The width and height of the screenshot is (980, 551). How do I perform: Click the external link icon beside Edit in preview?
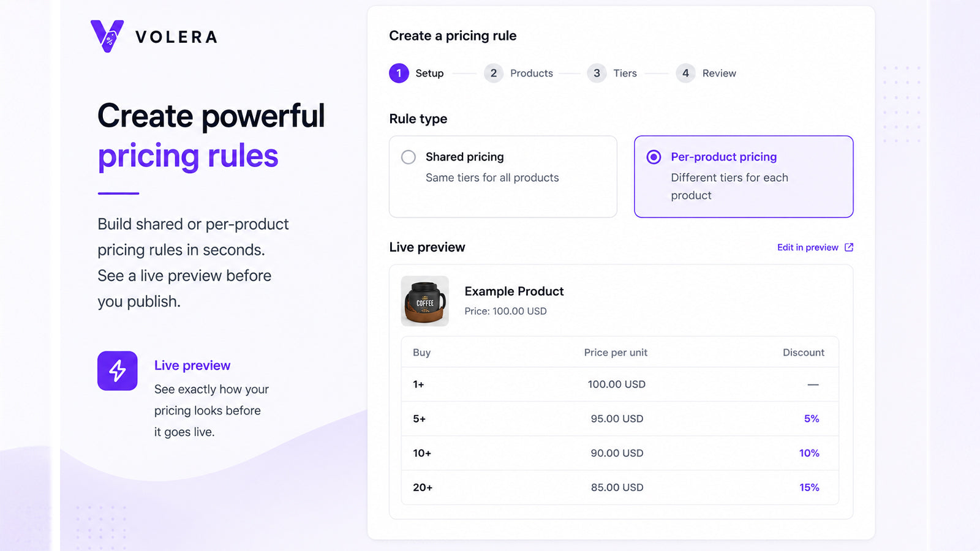click(849, 247)
